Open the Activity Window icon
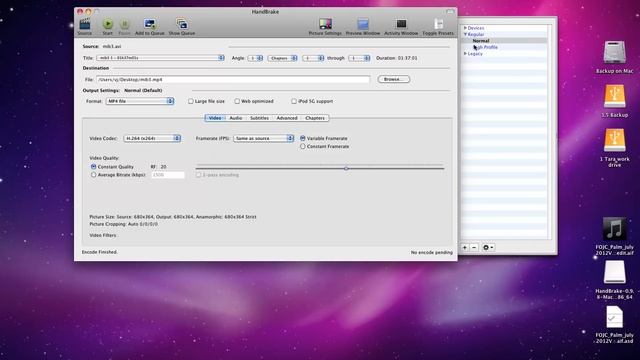This screenshot has width=640, height=360. [x=401, y=24]
